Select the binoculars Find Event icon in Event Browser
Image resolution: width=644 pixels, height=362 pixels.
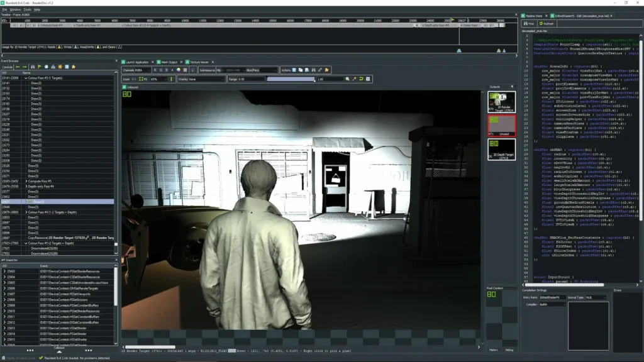[33, 67]
